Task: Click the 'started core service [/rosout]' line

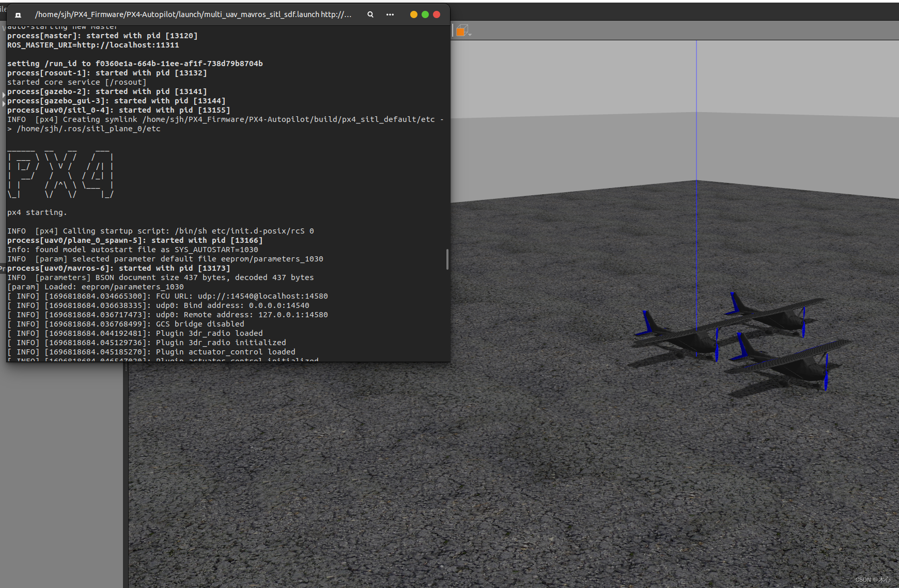Action: click(77, 82)
